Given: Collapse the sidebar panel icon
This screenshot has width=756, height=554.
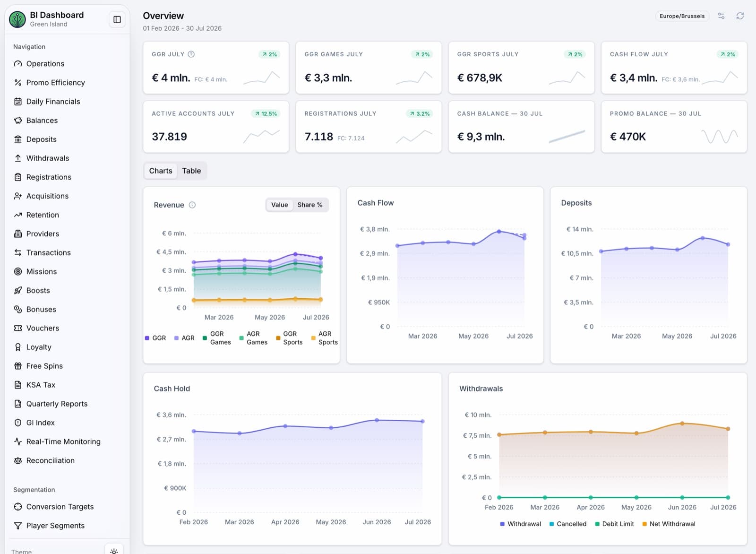Looking at the screenshot, I should pyautogui.click(x=117, y=19).
